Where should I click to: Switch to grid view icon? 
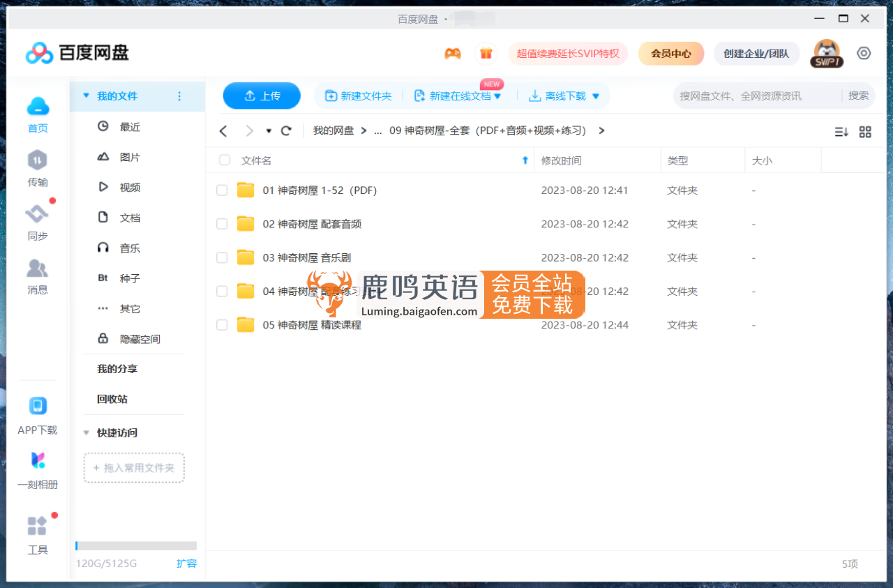coord(865,132)
